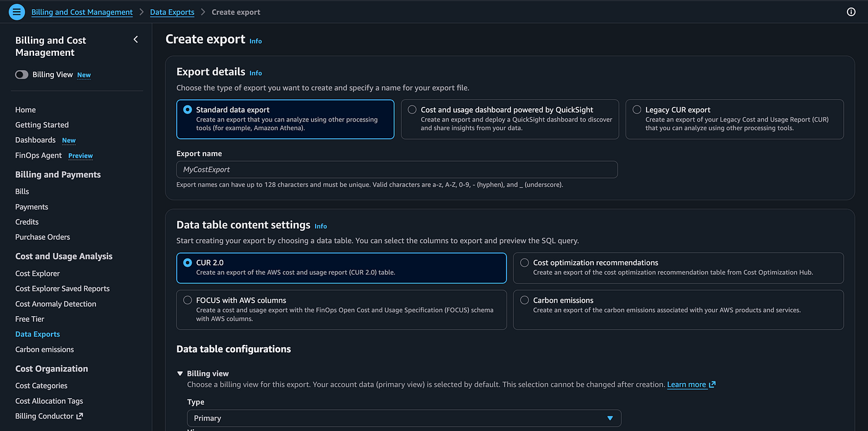Image resolution: width=868 pixels, height=431 pixels.
Task: Open Cost Allocation Tags in sidebar
Action: tap(49, 401)
